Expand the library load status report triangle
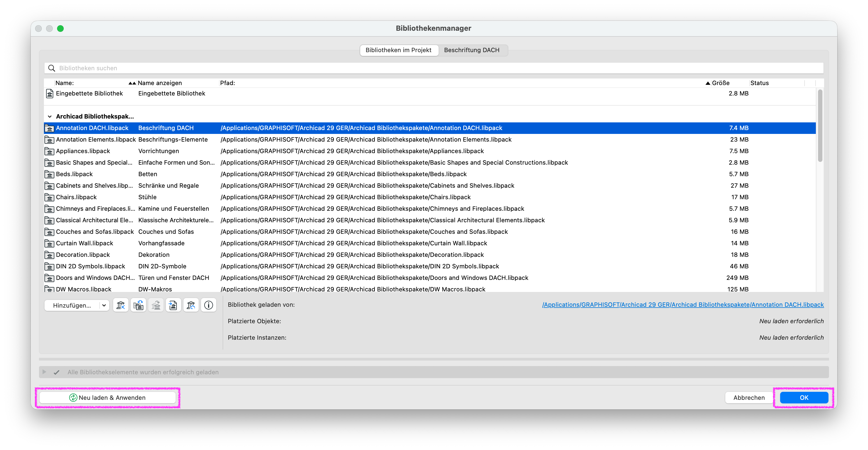 tap(44, 372)
